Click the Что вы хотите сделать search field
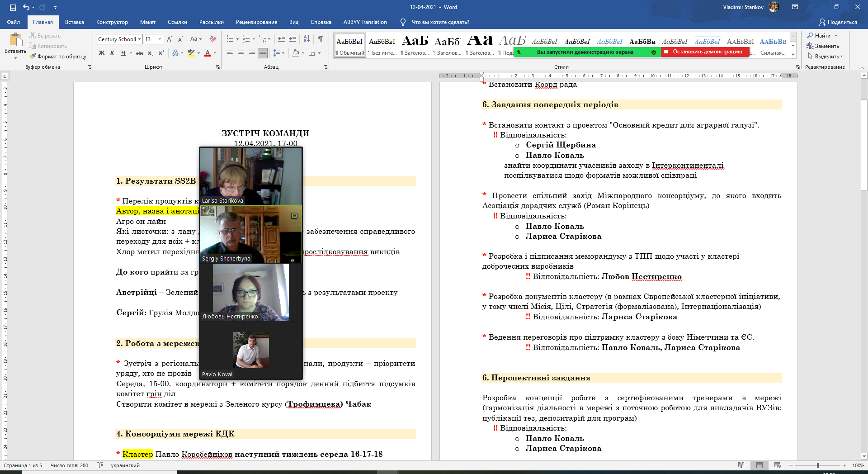Viewport: 868px width, 474px height. 440,22
